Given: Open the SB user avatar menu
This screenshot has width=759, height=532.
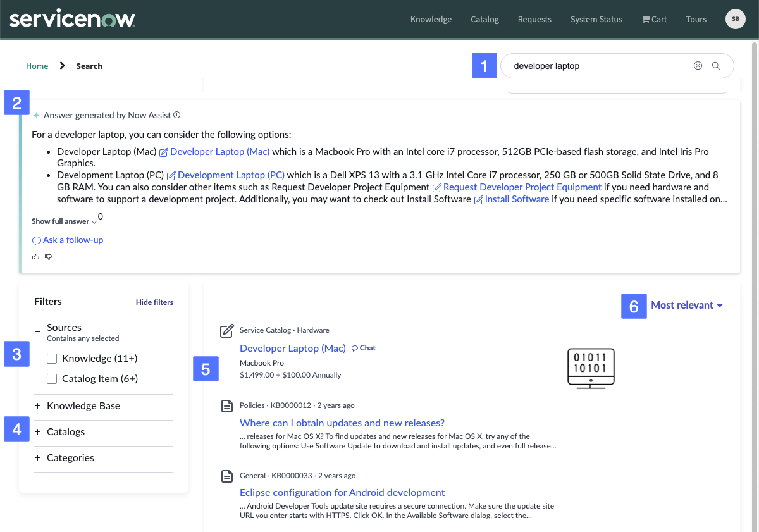Looking at the screenshot, I should coord(736,19).
